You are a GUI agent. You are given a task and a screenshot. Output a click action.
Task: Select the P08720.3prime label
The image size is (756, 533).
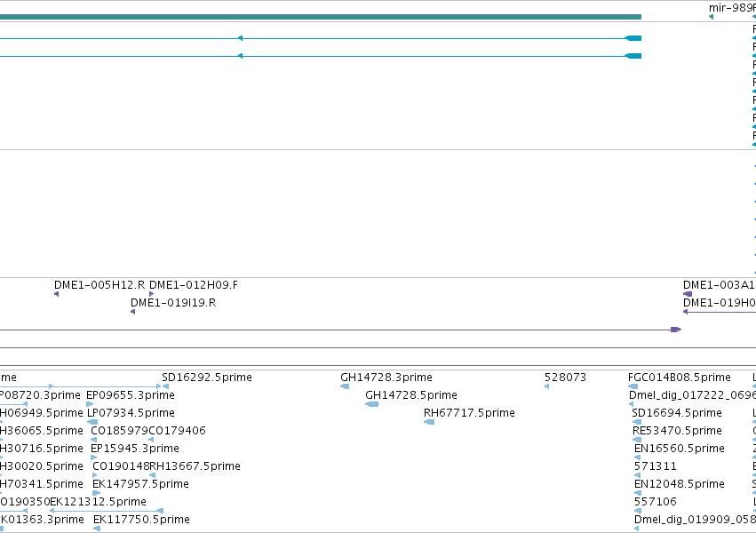coord(40,395)
